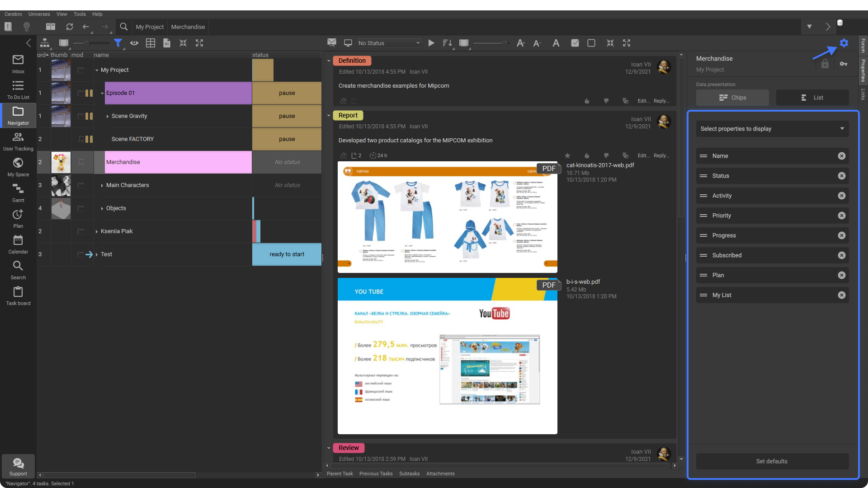Screen dimensions: 868x488
Task: Open the Universes menu
Action: (39, 14)
